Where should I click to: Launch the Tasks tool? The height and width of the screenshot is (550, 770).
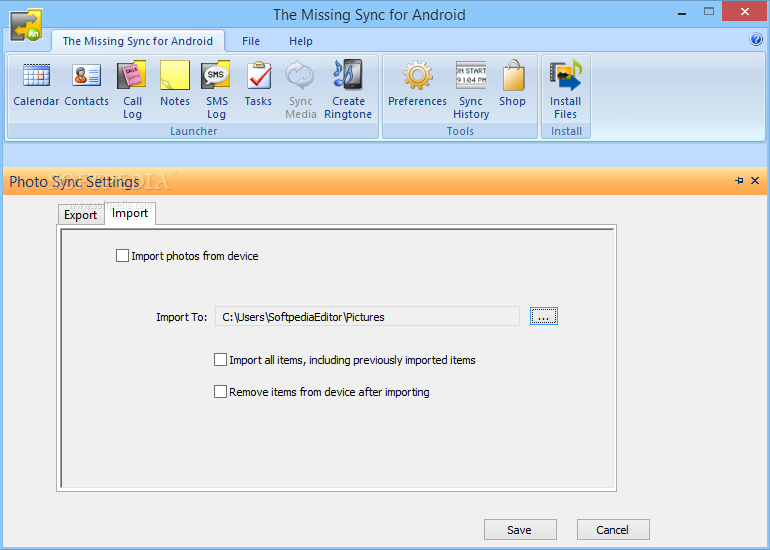click(x=258, y=84)
